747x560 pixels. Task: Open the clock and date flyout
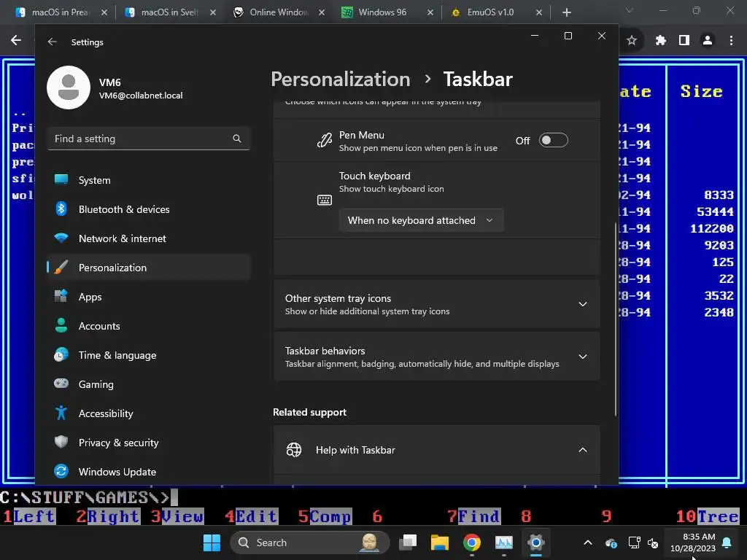click(693, 542)
